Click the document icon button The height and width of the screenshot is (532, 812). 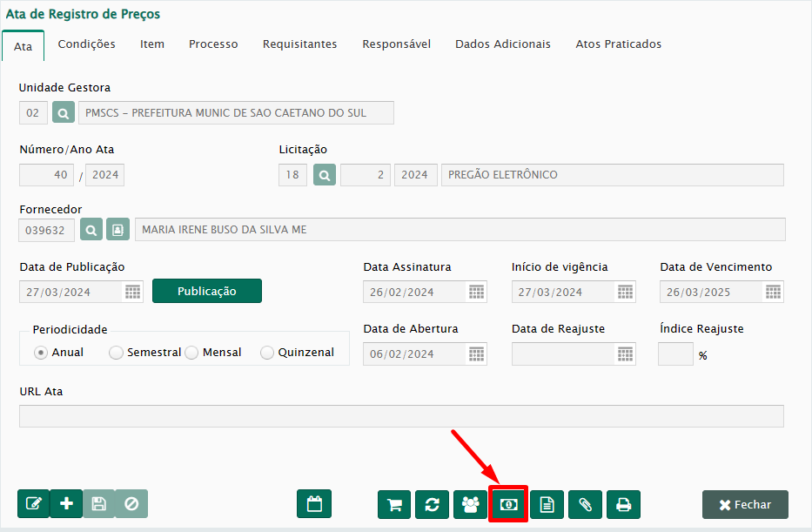click(547, 504)
